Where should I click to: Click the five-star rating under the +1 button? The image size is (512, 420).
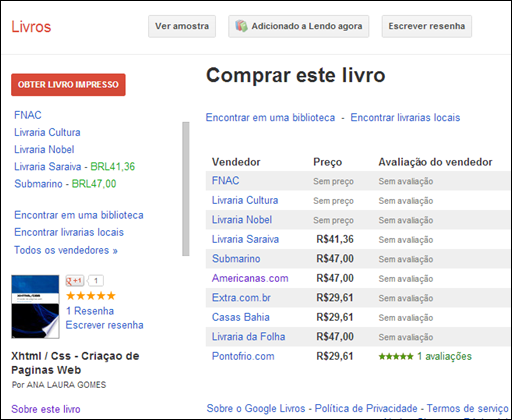pos(91,296)
